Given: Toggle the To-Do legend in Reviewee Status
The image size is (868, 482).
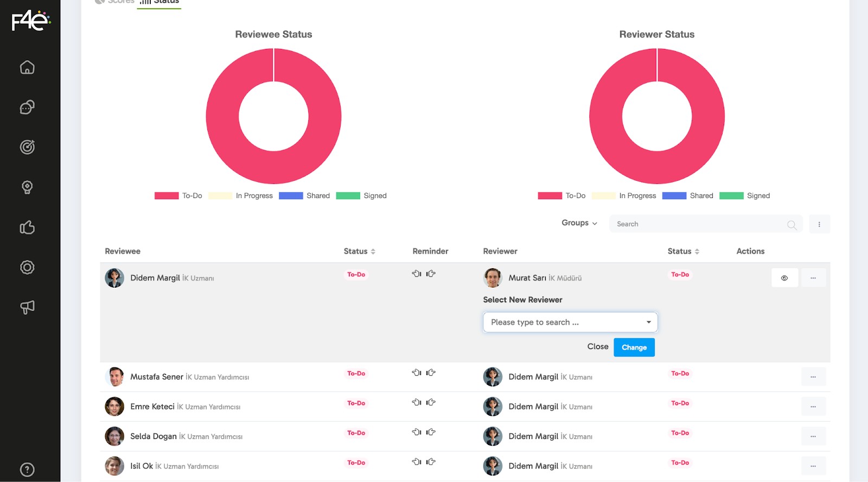Looking at the screenshot, I should 178,196.
